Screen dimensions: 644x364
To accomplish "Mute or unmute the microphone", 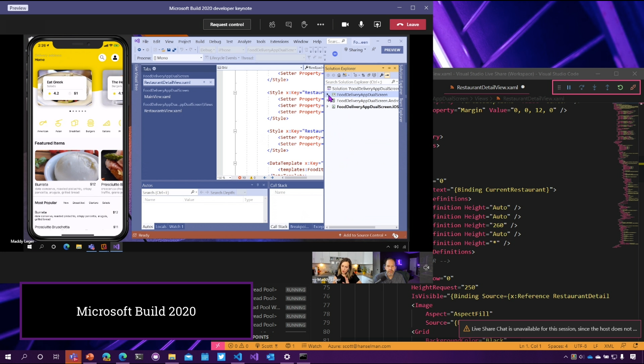I will [x=361, y=25].
